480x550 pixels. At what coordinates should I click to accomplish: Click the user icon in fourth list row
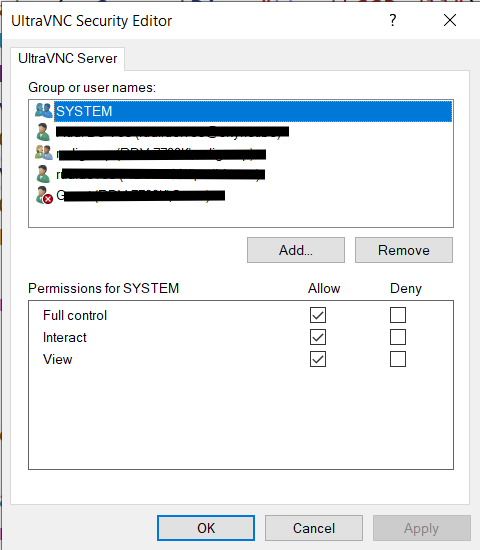[x=43, y=174]
